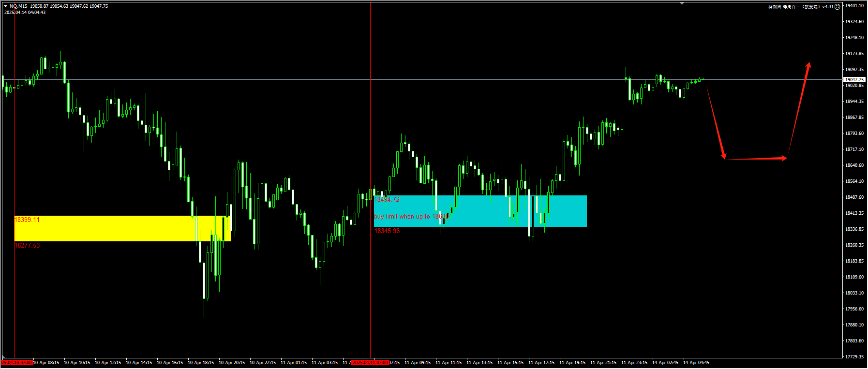Click the 18345.96 red price label
Viewport: 868px width, 369px height.
tap(387, 231)
